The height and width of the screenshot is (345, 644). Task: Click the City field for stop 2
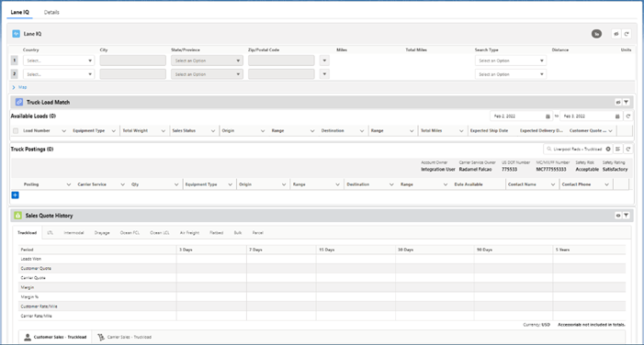point(132,74)
